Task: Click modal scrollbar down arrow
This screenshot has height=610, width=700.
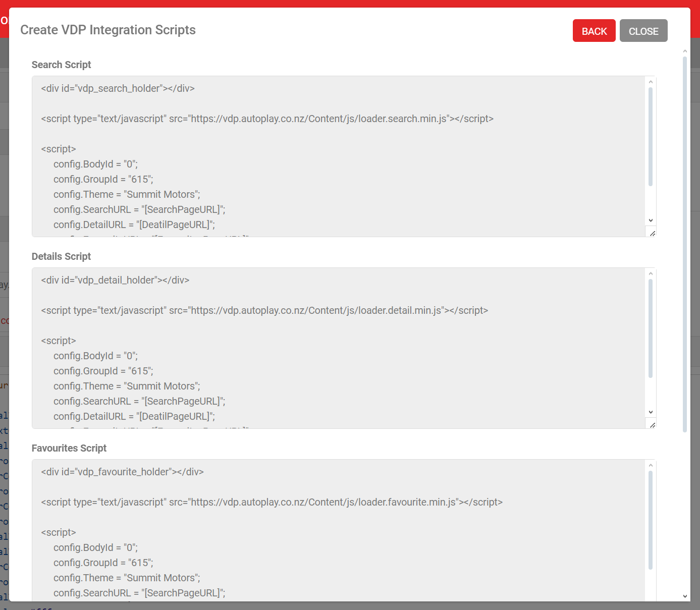Action: (685, 596)
